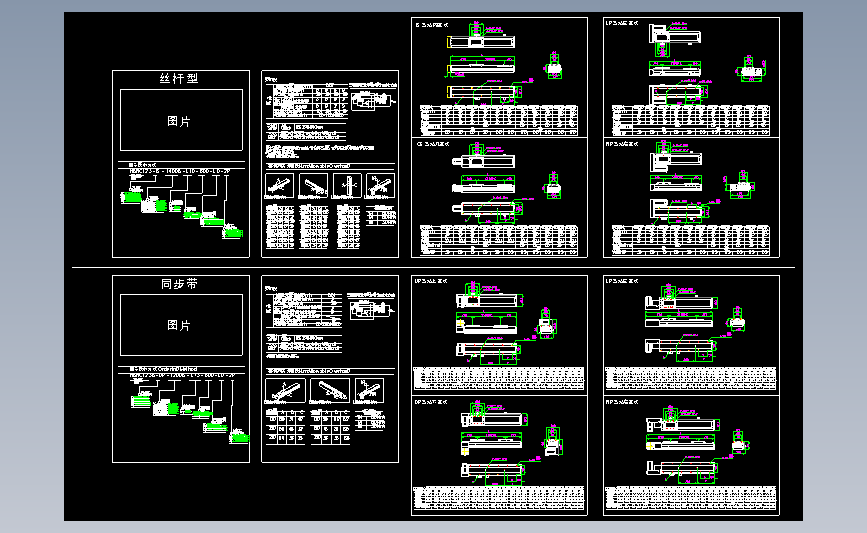Select the motor wiring diagram in 丝杆型 spec sheet
This screenshot has width=867, height=533.
374,101
